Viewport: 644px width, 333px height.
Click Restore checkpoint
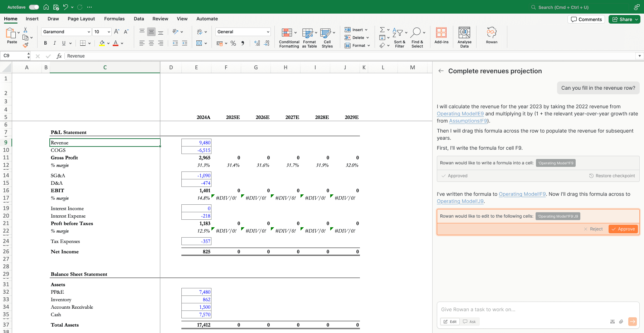(x=612, y=176)
